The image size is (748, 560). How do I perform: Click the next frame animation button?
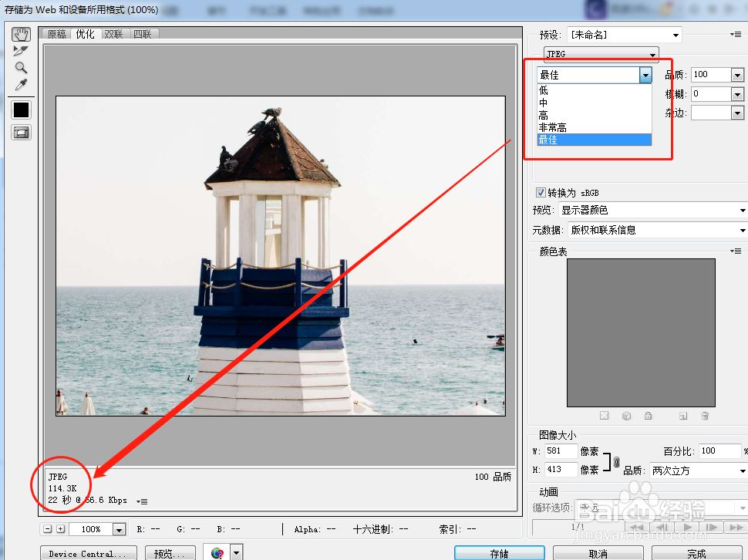[711, 527]
